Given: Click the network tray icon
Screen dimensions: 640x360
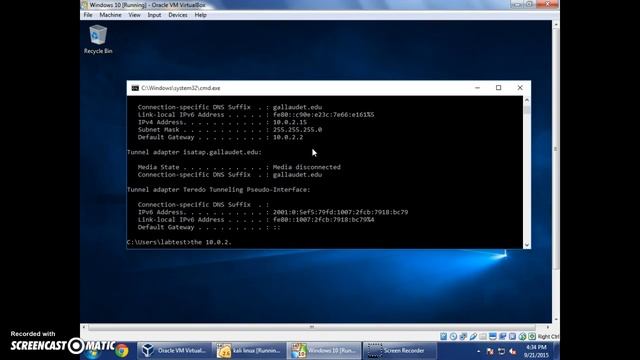Looking at the screenshot, I should [x=502, y=351].
